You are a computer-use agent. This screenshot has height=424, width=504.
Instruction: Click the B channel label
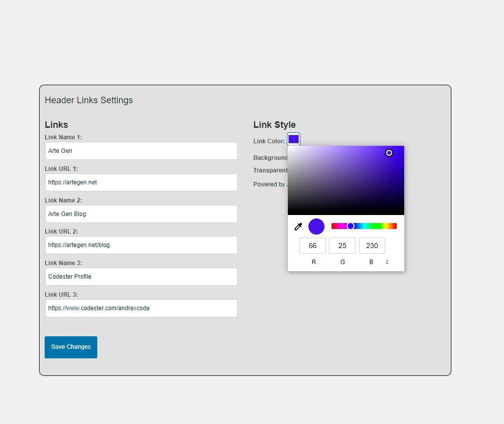point(371,262)
